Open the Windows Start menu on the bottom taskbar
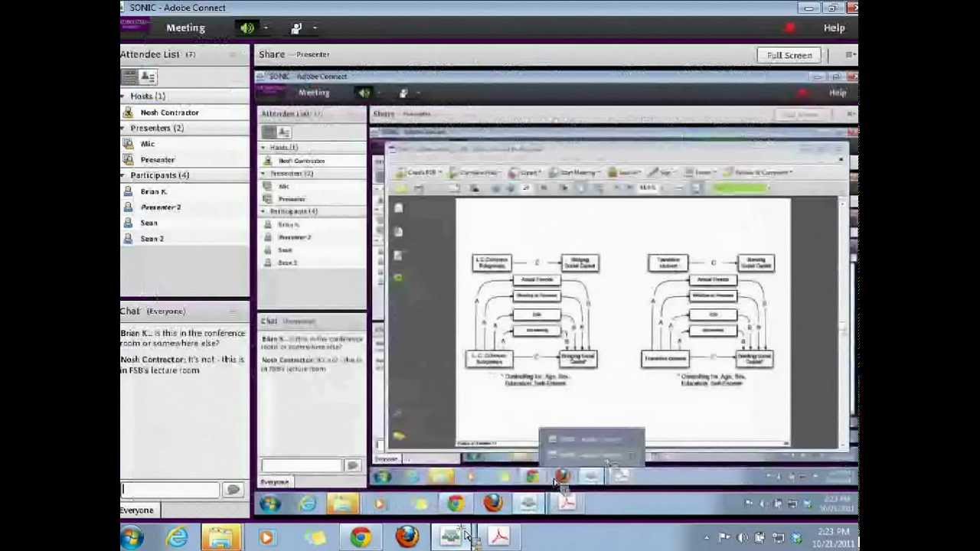 (x=132, y=537)
